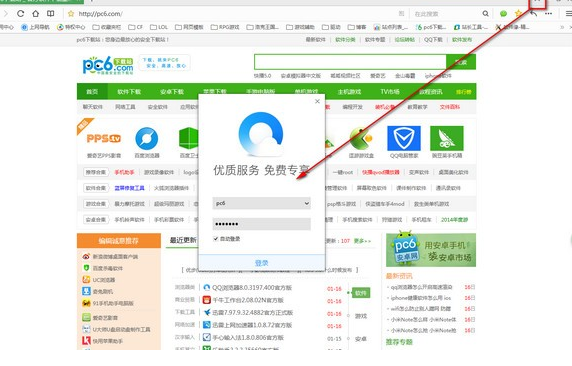Viewport: 572px width, 366px height.
Task: Click the browser toolbar search field
Action: click(447, 14)
